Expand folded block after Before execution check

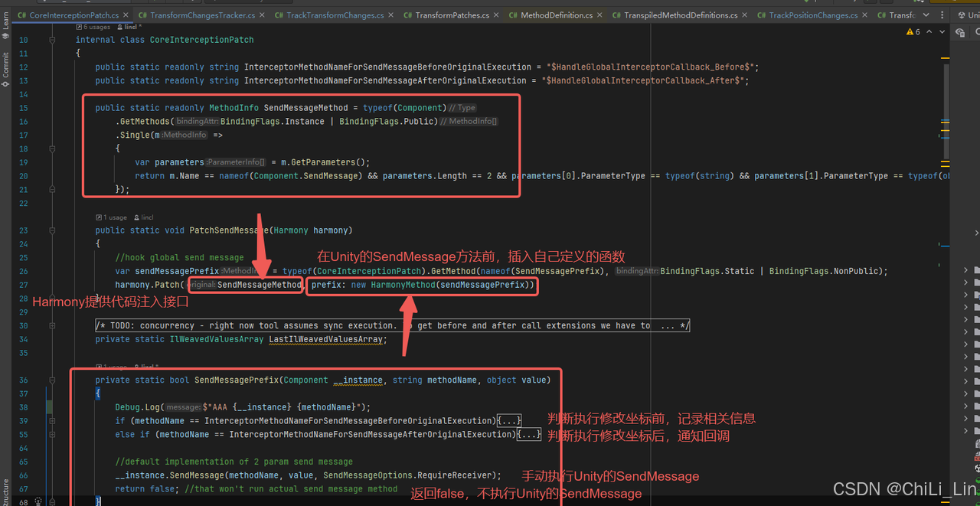(510, 420)
